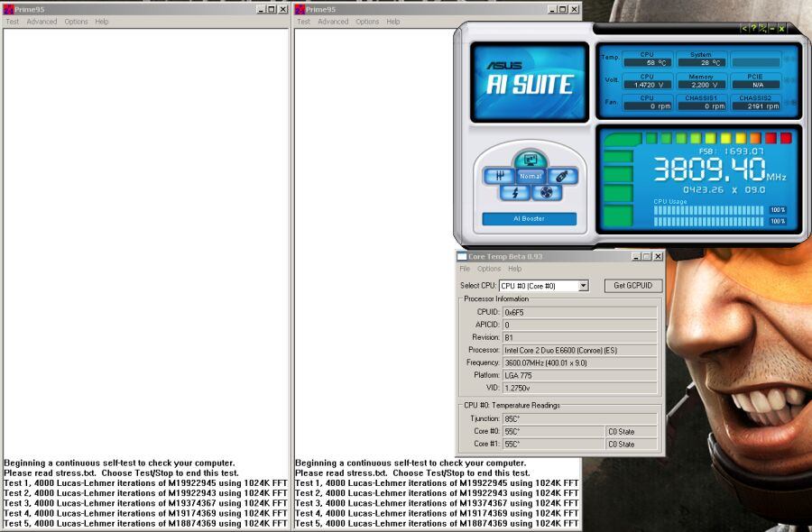Click the System temperature readout 28 °C

tap(701, 62)
